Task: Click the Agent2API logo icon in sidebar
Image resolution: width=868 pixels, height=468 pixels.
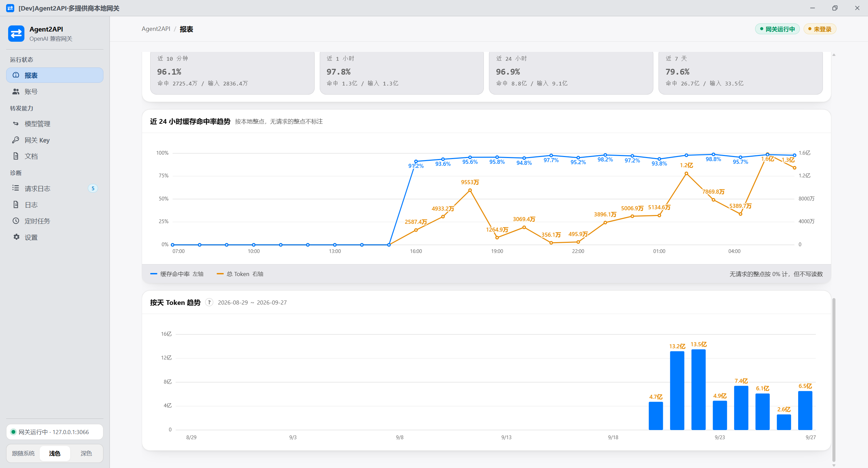Action: [x=16, y=34]
